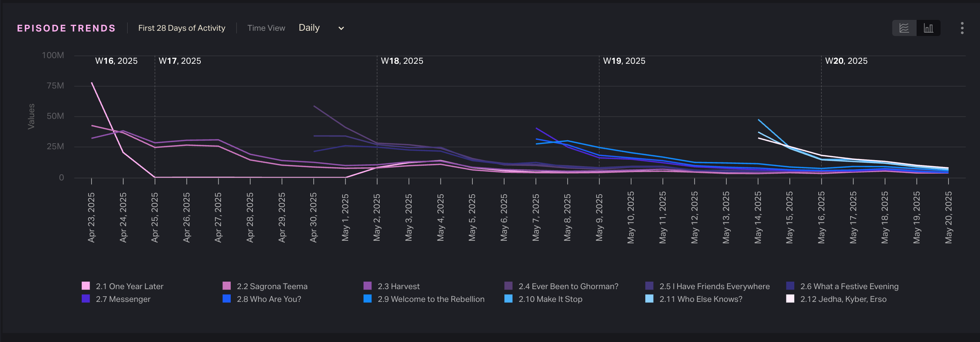Toggle 2.1 One Year Later series

click(x=129, y=286)
